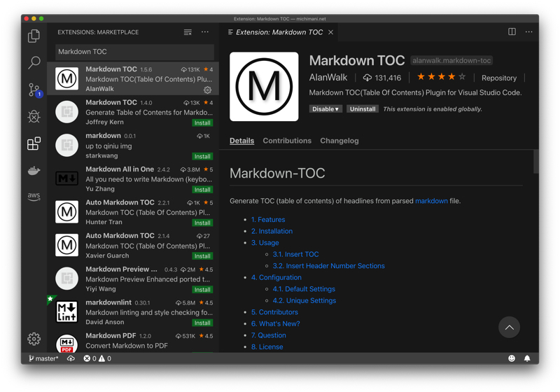Install Markdown Preview Enhanced extension
Screen dimensions: 560x392
click(x=202, y=290)
